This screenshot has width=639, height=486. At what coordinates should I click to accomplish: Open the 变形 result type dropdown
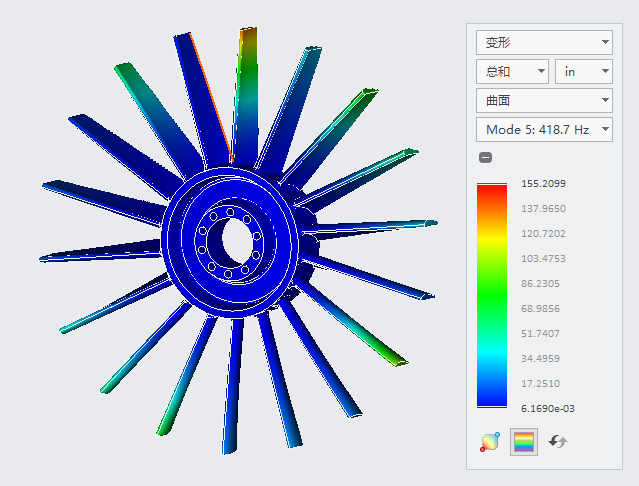[x=544, y=43]
